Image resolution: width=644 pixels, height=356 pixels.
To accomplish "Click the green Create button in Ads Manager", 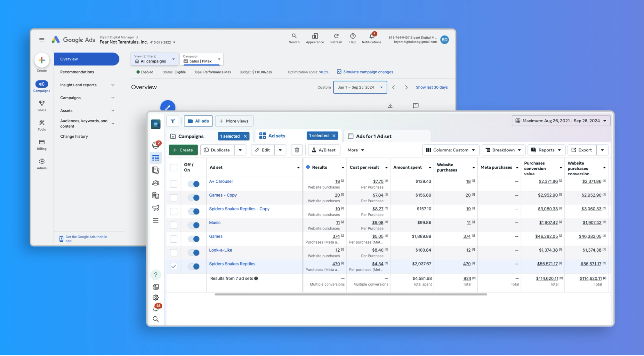I will tap(183, 150).
